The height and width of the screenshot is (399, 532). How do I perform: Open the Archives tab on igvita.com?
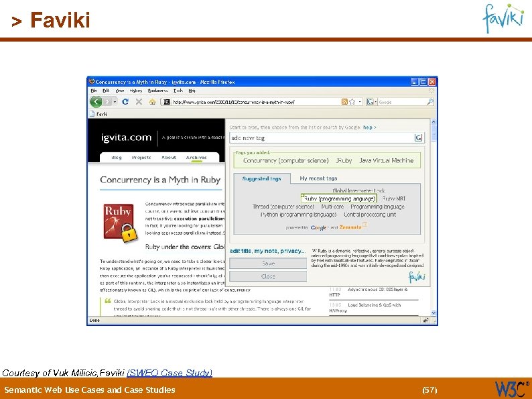coord(196,157)
